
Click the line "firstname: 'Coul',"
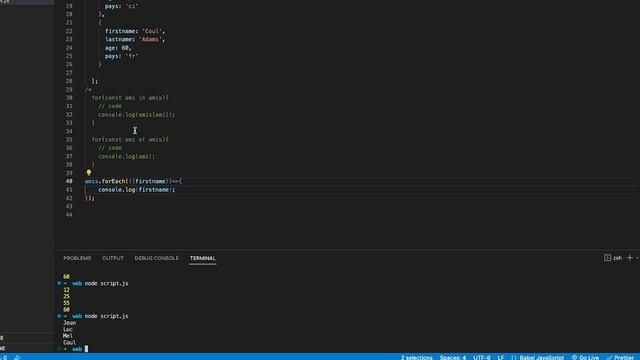(x=135, y=31)
